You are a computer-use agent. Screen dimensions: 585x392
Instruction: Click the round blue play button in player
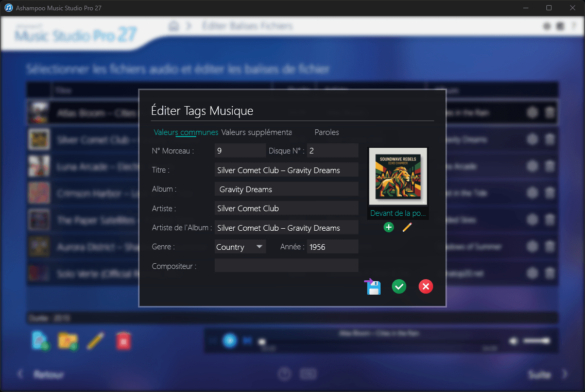230,340
